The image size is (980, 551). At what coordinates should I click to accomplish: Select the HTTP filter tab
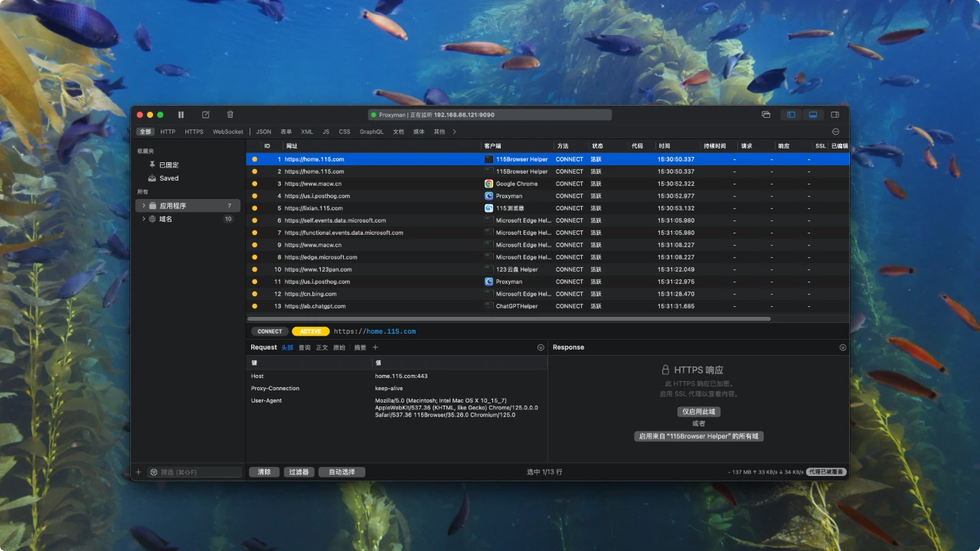168,132
